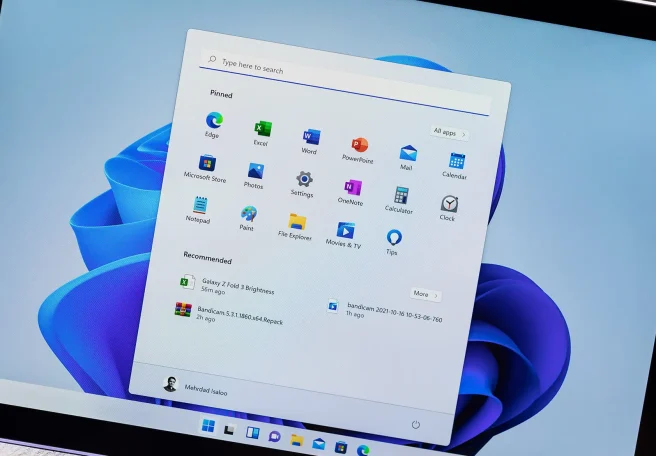Open the Clock app

coord(448,208)
